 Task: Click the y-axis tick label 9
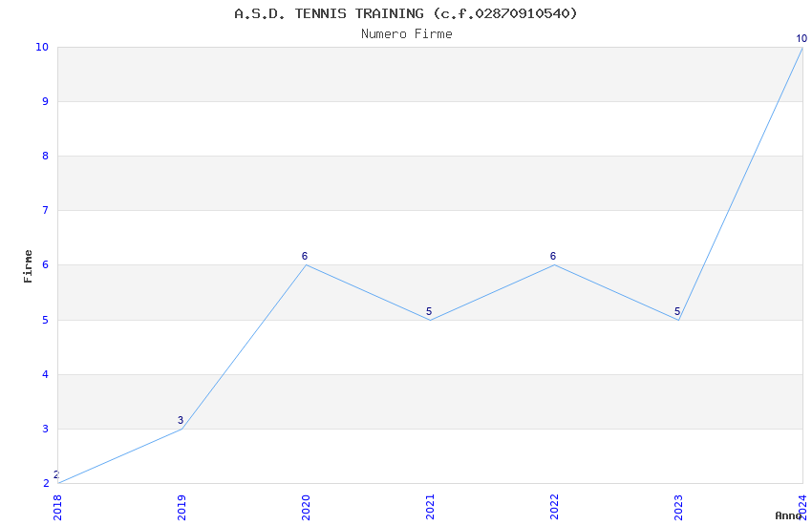(x=46, y=101)
